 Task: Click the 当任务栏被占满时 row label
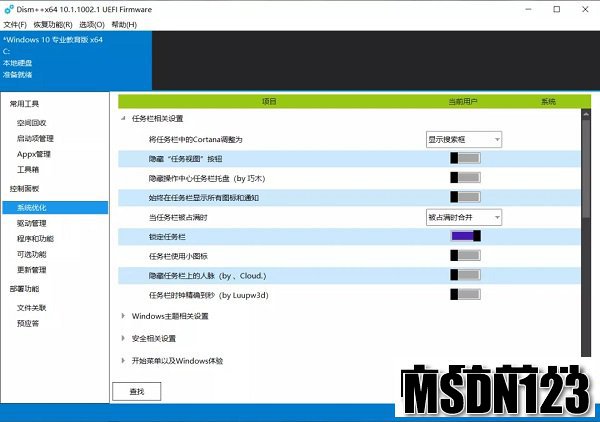pyautogui.click(x=178, y=217)
